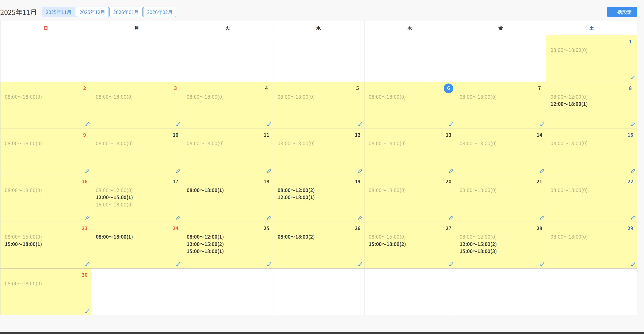Image resolution: width=644 pixels, height=334 pixels.
Task: Edit the November 19 schedule via pencil
Action: (360, 218)
